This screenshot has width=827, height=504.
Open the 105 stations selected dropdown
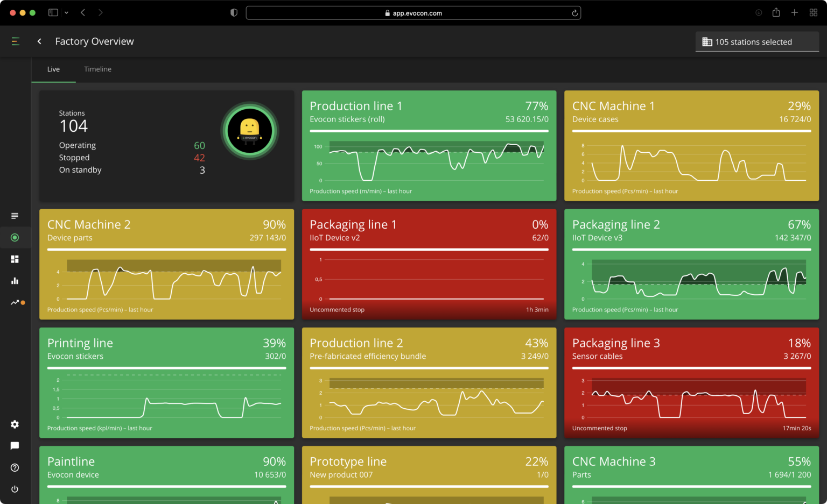pos(756,42)
